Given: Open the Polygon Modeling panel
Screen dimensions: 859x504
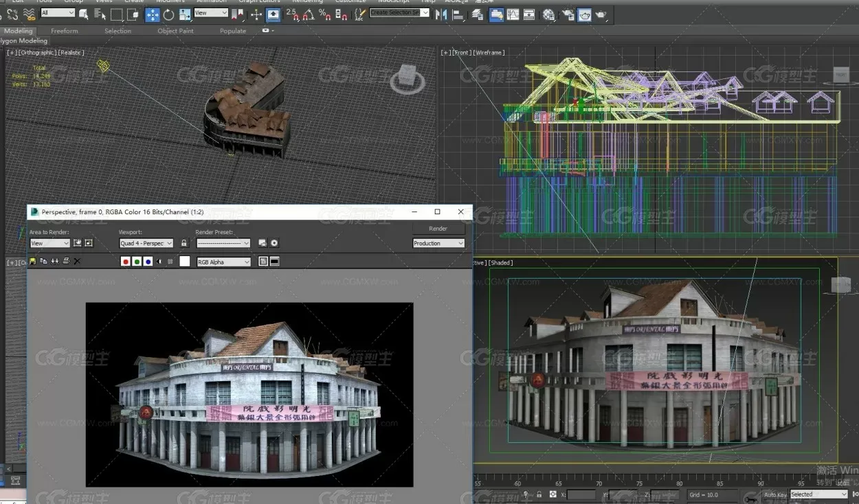Looking at the screenshot, I should point(24,41).
